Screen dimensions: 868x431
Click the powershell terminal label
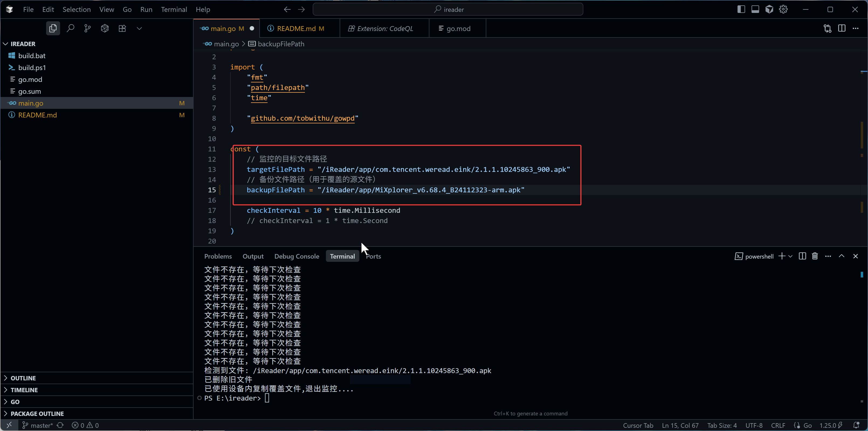[754, 256]
